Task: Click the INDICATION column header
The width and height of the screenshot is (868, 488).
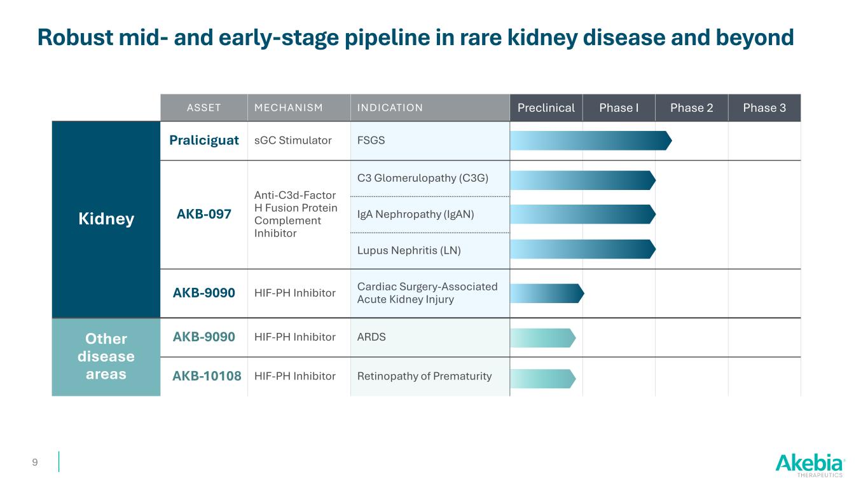Action: point(390,108)
